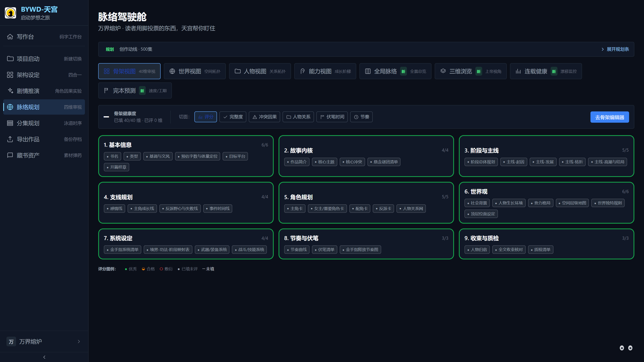Click the 6. 世界观 card title
The height and width of the screenshot is (362, 644).
pos(476,192)
